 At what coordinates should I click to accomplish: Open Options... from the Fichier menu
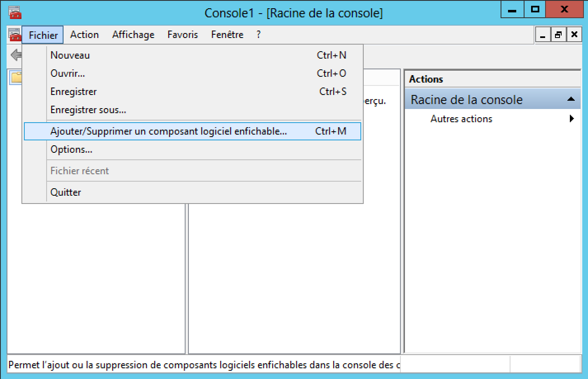click(71, 149)
